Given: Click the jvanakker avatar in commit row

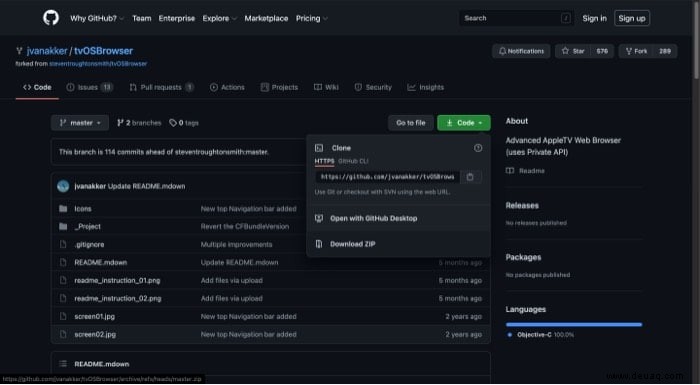Looking at the screenshot, I should tap(63, 186).
